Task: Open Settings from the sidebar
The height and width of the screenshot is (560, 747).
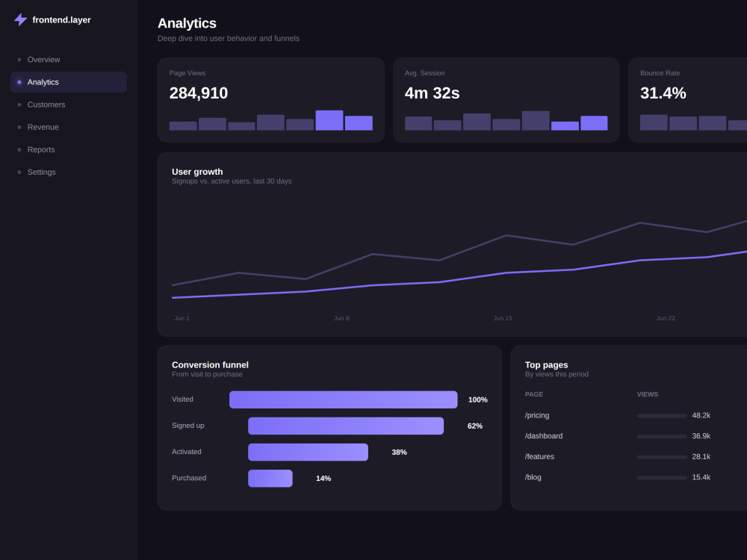Action: point(68,172)
